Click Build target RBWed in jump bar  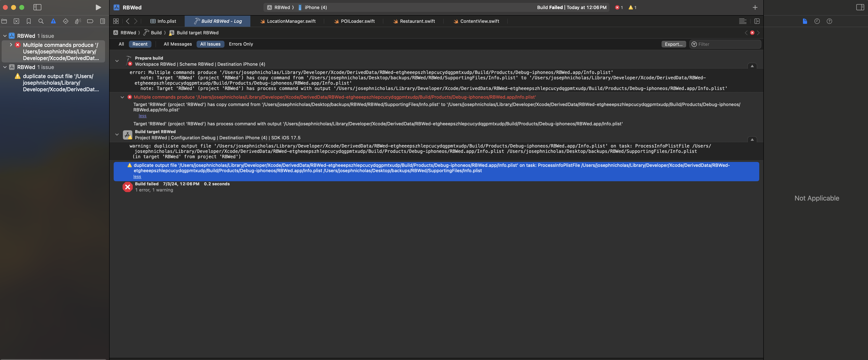pos(194,33)
